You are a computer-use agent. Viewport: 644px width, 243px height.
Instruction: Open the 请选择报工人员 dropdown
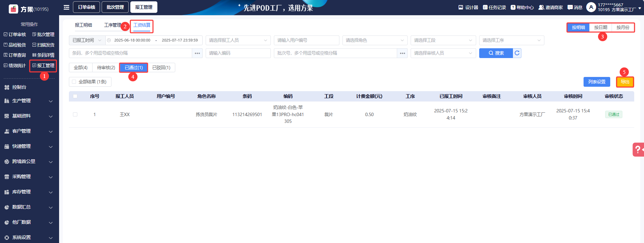238,40
